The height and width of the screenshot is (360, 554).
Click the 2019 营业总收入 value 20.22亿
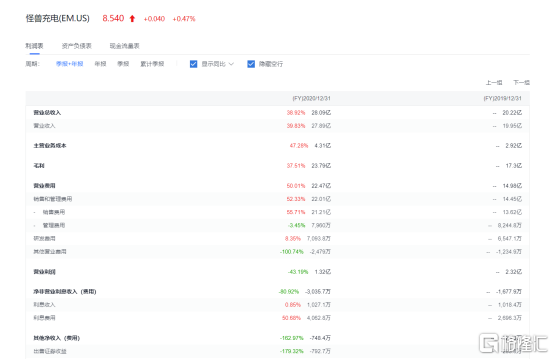pos(512,113)
